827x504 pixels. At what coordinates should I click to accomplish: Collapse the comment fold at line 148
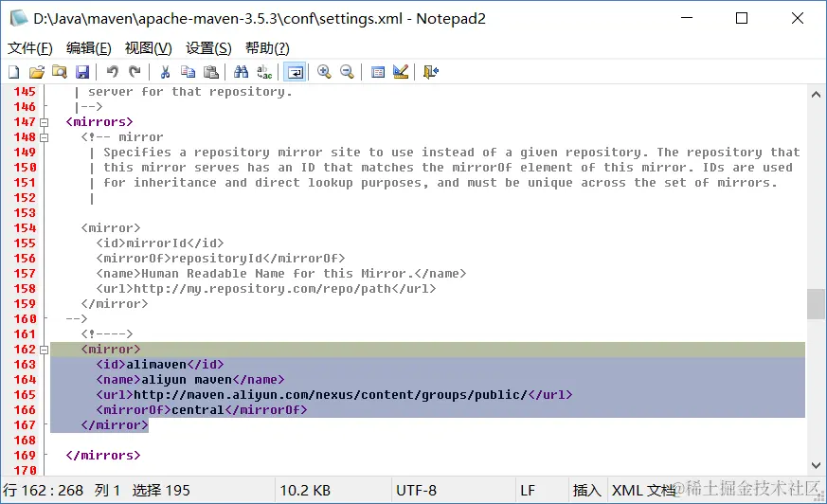45,137
